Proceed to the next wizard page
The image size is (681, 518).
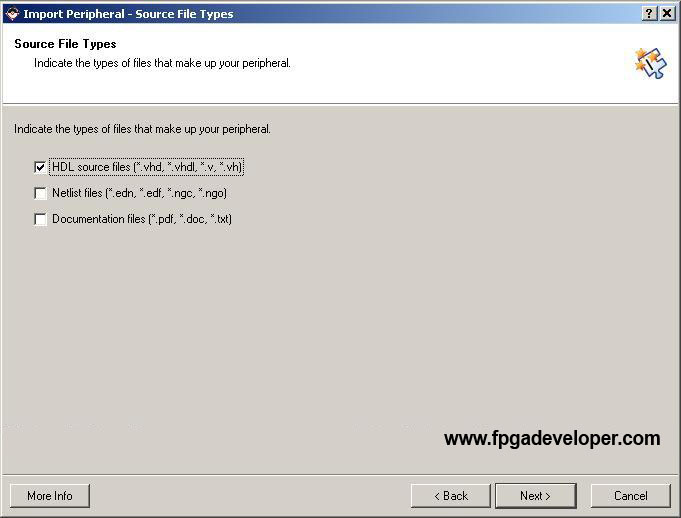(x=536, y=496)
